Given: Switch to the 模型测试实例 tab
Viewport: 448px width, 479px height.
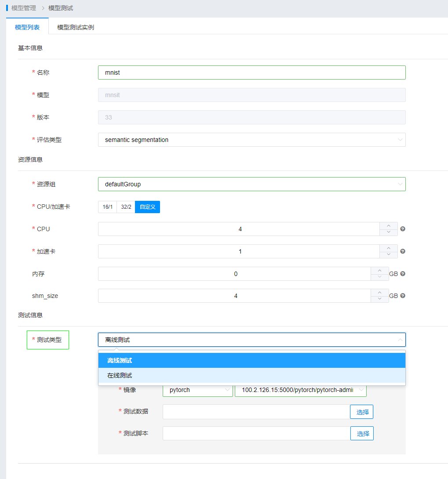Looking at the screenshot, I should 75,27.
